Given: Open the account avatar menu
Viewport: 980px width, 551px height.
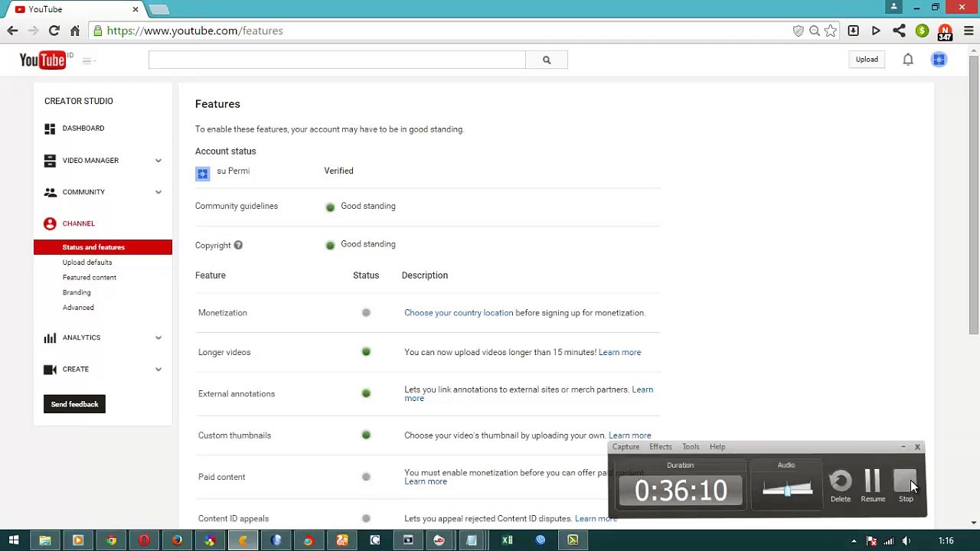Looking at the screenshot, I should (x=939, y=60).
